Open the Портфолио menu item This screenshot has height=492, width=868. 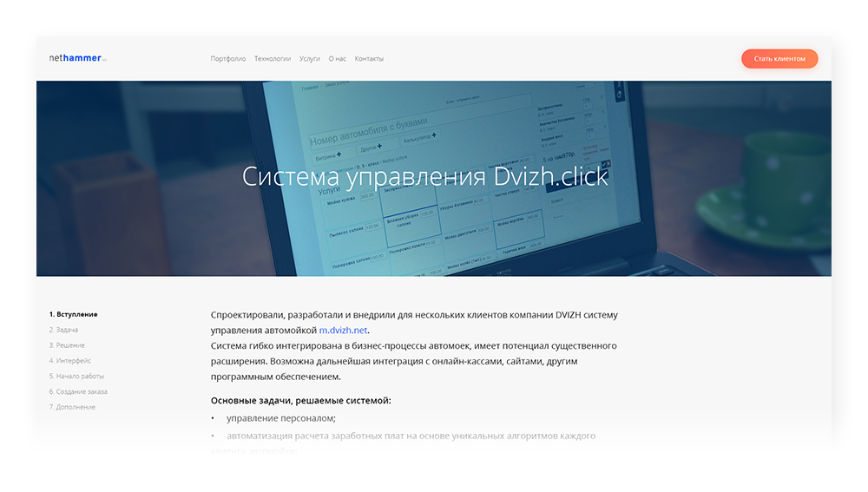pyautogui.click(x=228, y=59)
